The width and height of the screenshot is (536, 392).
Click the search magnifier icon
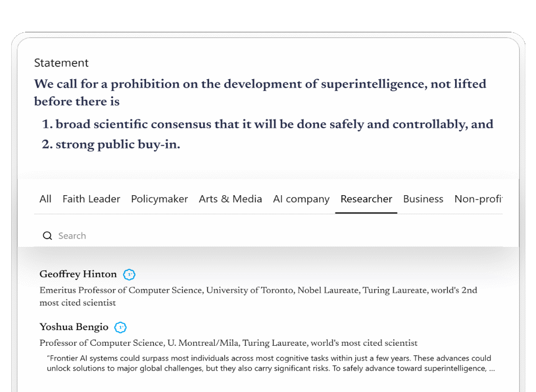[x=47, y=235]
